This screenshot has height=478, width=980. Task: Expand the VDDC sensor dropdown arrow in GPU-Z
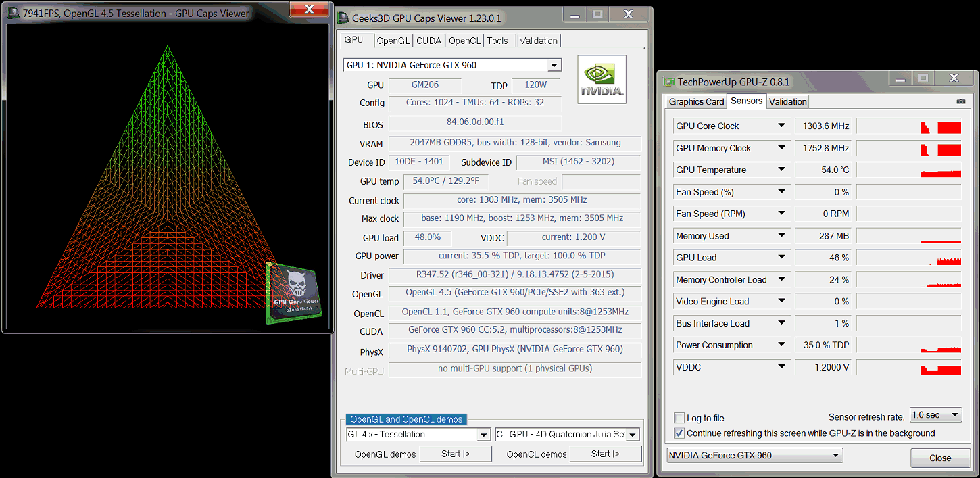tap(781, 367)
